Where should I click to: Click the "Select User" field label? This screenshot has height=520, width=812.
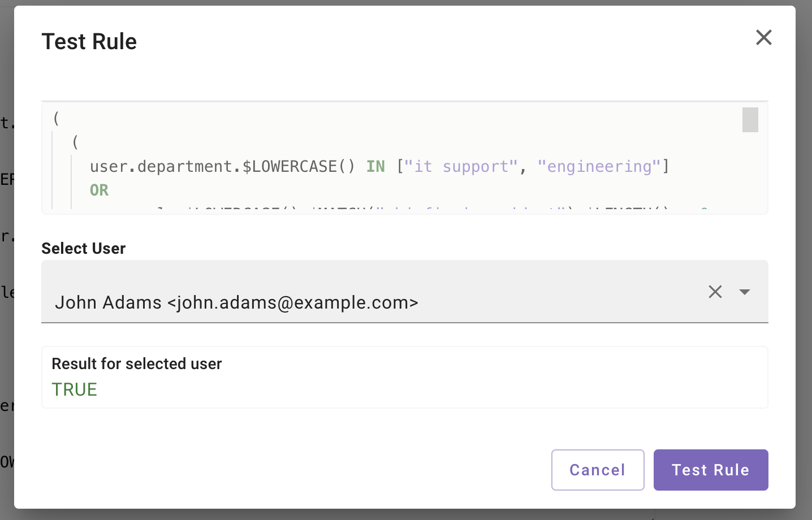point(84,248)
